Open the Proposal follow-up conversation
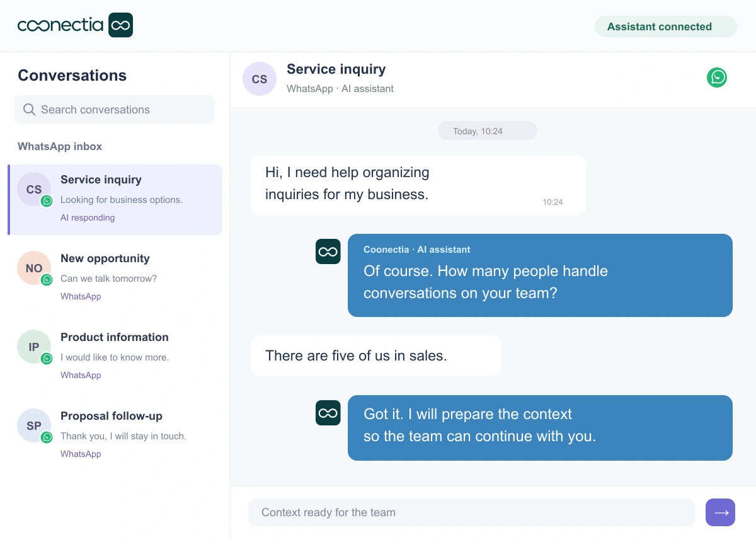This screenshot has width=756, height=542. (x=115, y=435)
